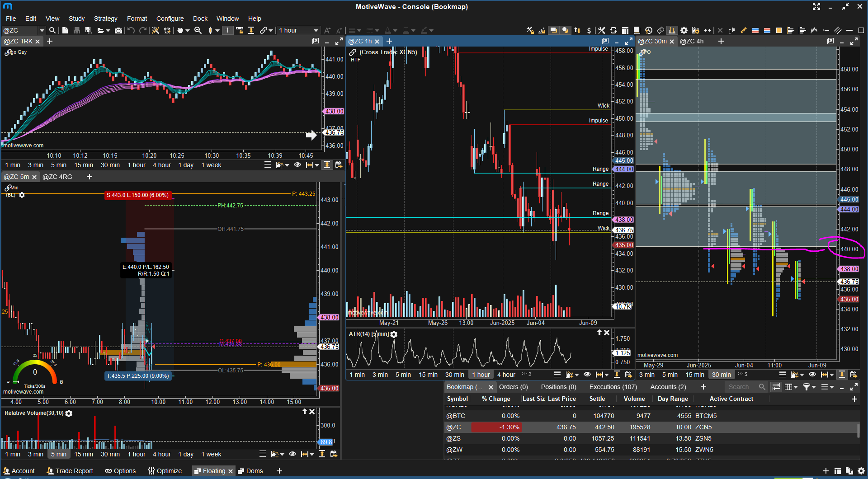Toggle the highlighted auto-scale icon in 30m chart bar

[842, 375]
